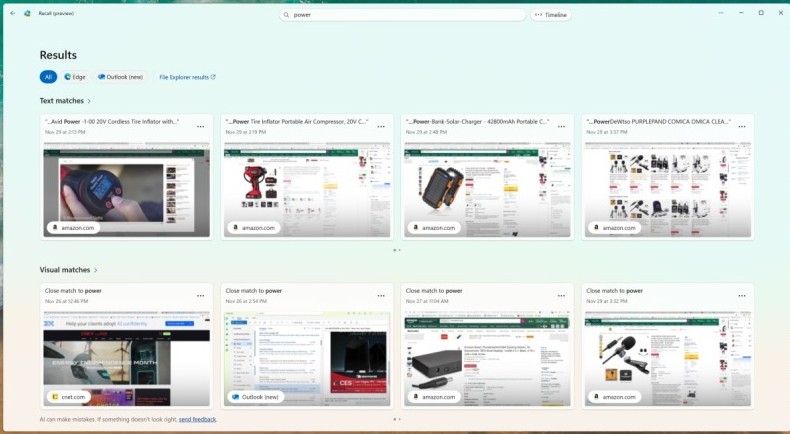Open the Timeline view button

(x=551, y=15)
